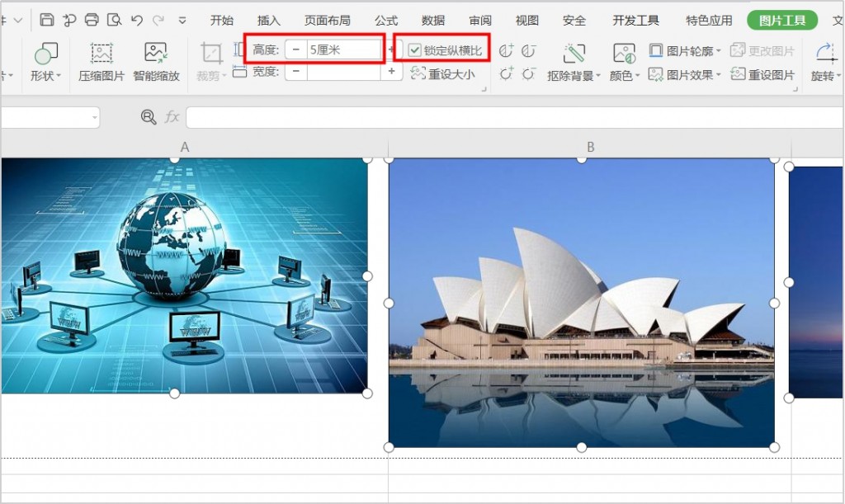Open the View (视图) tab
Screen dimensions: 845x504
point(527,21)
